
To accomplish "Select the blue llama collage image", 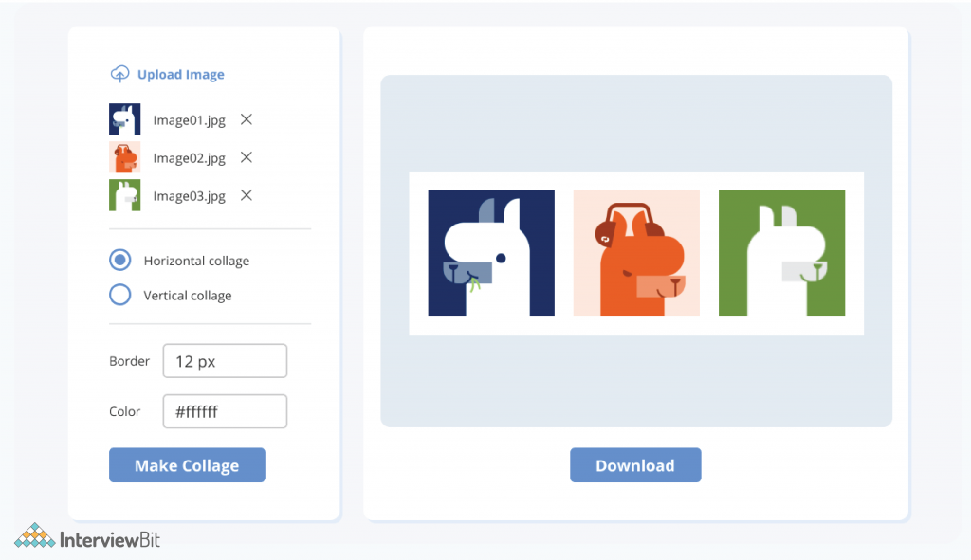I will point(491,253).
